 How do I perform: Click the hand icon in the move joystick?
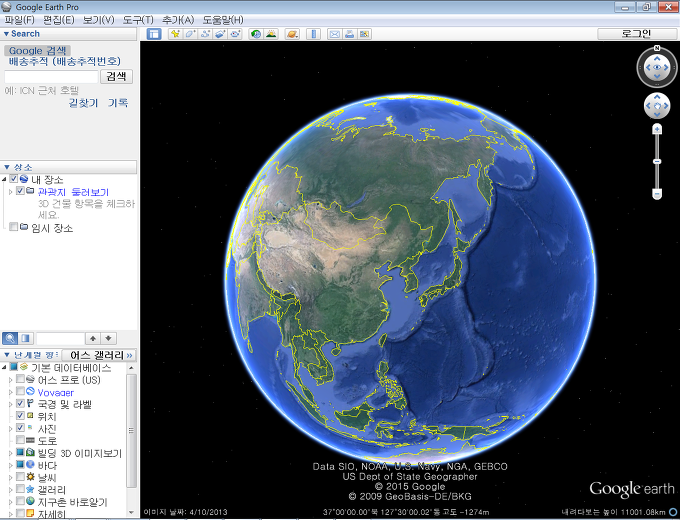pyautogui.click(x=657, y=106)
